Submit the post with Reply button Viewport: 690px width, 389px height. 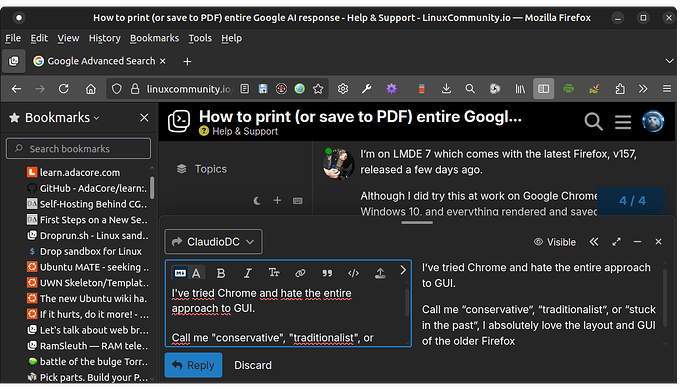[x=194, y=366]
